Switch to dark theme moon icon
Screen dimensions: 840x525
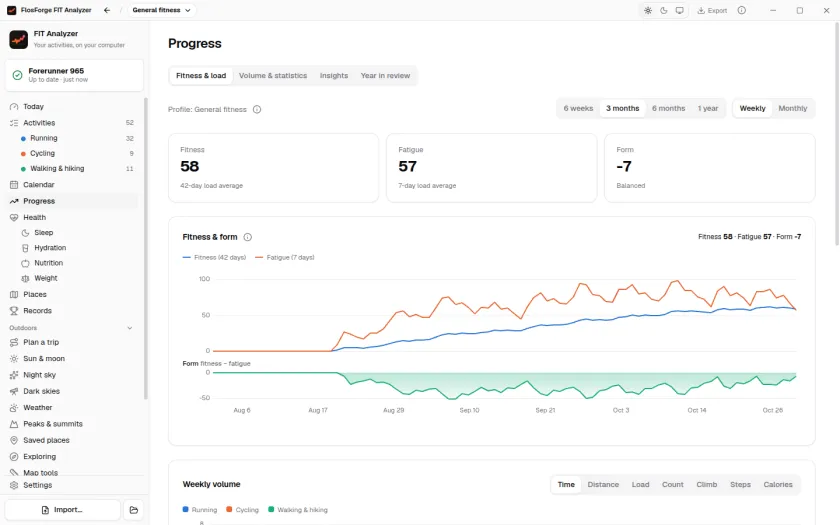pos(664,10)
